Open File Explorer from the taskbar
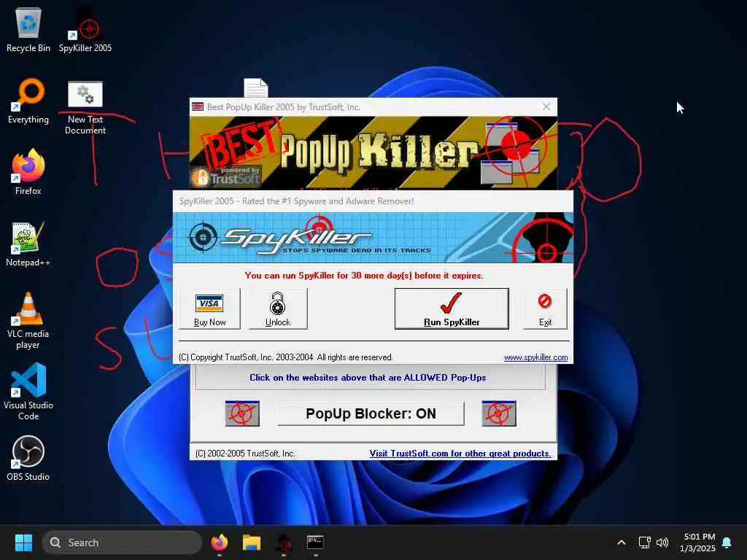 (252, 542)
